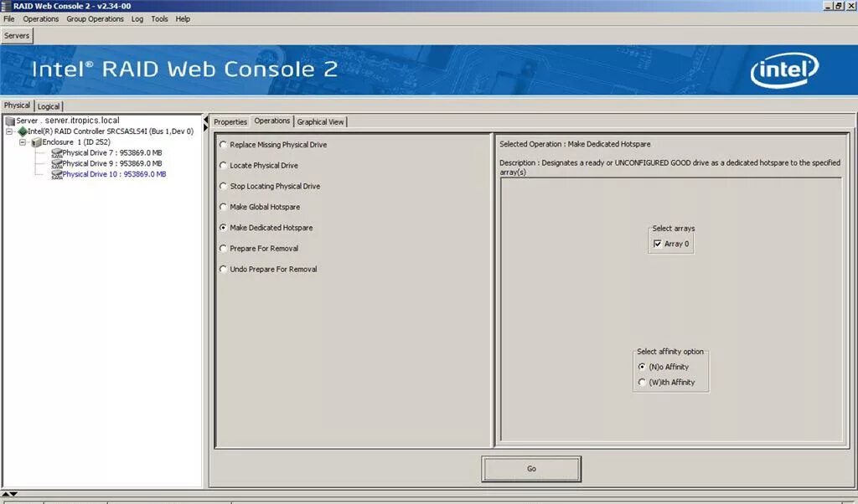Select Physical Drive 10 : 953869.0 MB
Screen dimensions: 858x504
tap(109, 174)
